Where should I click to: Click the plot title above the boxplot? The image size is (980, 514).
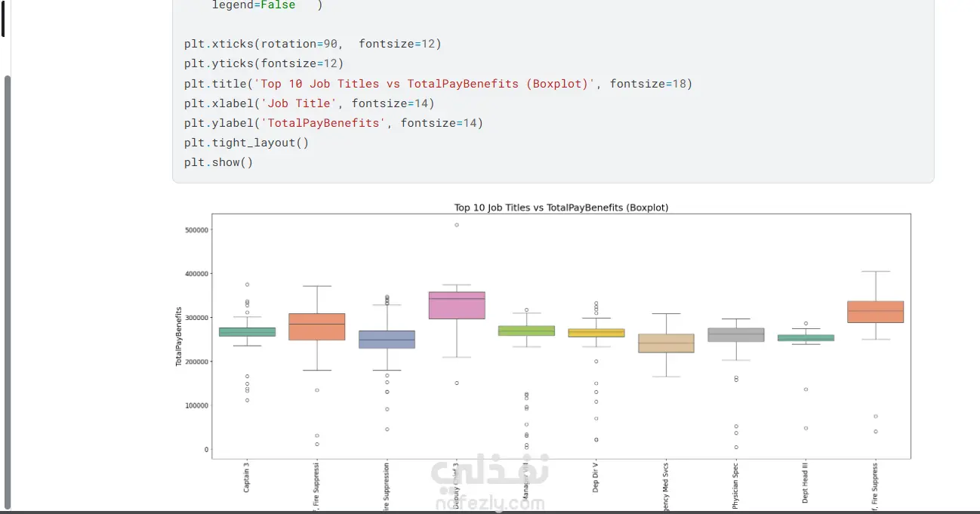click(561, 208)
